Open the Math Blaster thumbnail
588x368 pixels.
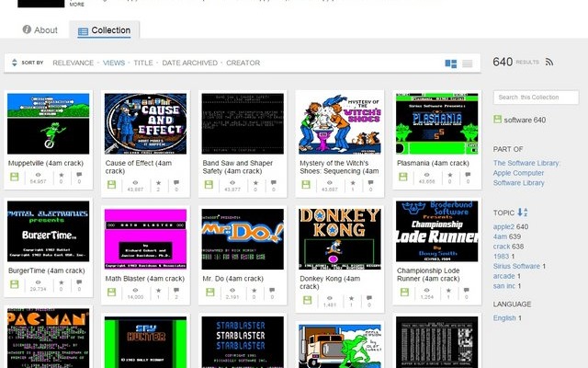145,239
